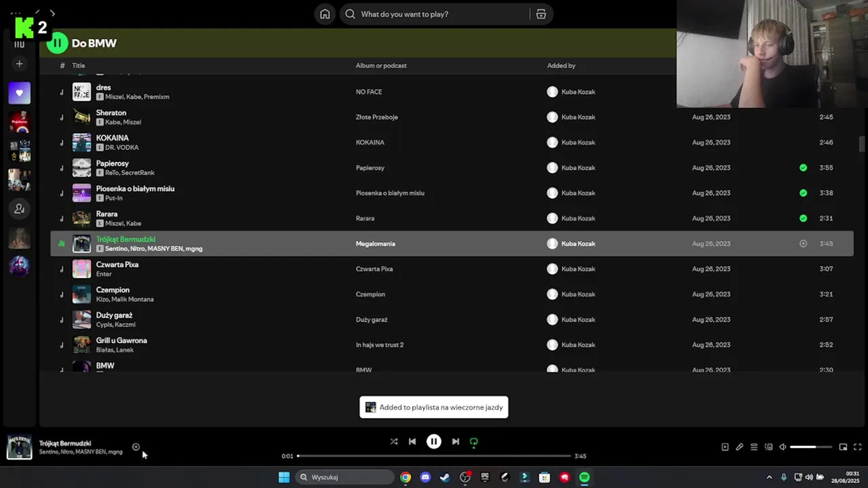Toggle saved checkmark on Papierosy row

coord(803,167)
